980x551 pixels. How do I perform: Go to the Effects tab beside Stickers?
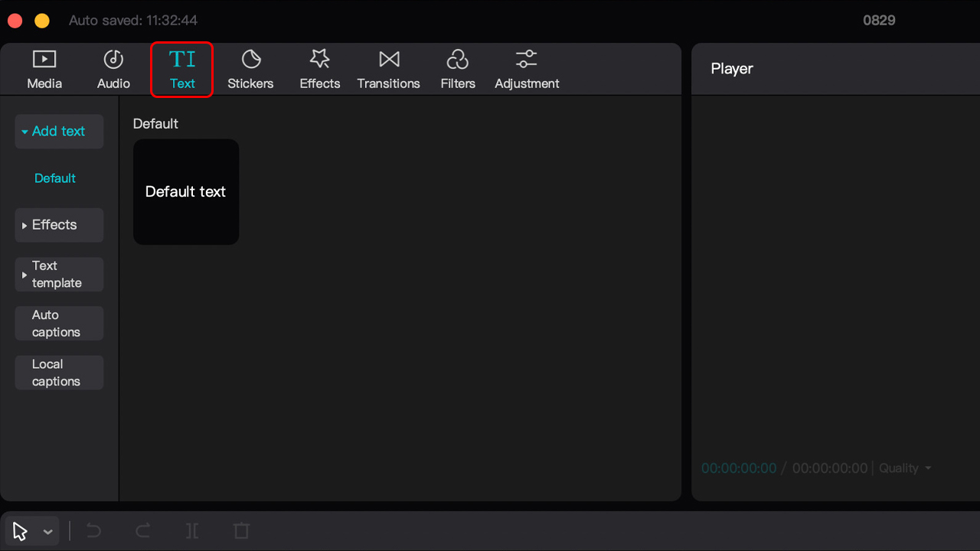click(320, 70)
